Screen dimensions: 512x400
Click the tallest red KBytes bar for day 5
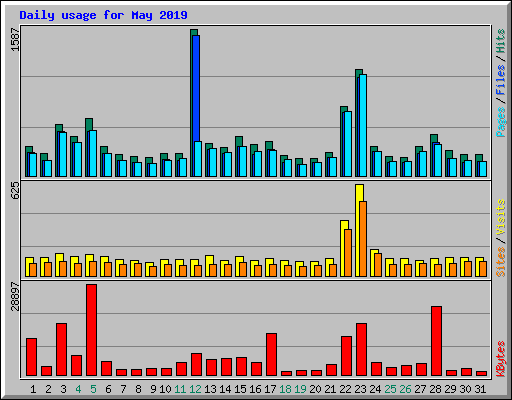(92, 330)
